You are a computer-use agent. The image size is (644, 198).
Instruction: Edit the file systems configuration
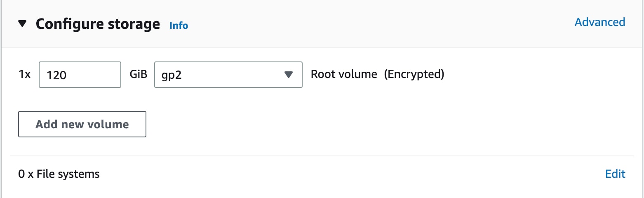coord(615,174)
